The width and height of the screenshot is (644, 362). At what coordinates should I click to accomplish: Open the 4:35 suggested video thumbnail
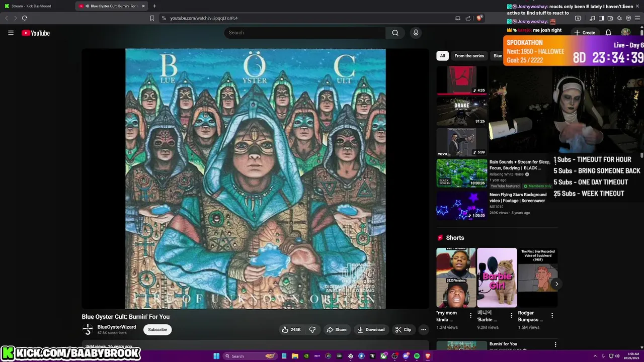[461, 80]
